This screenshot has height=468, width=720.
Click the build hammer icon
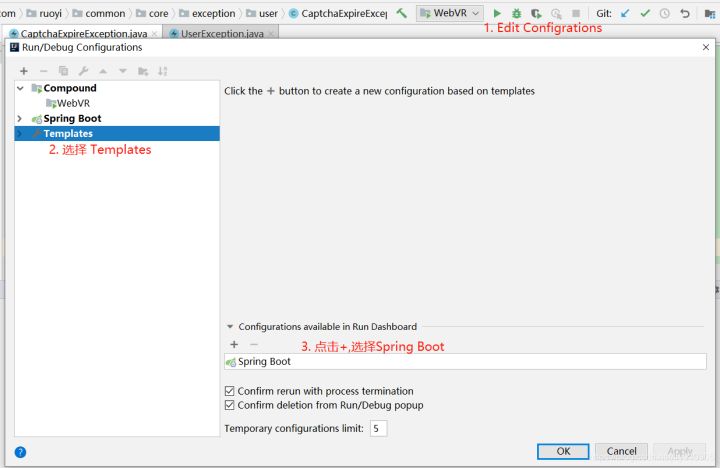click(401, 13)
